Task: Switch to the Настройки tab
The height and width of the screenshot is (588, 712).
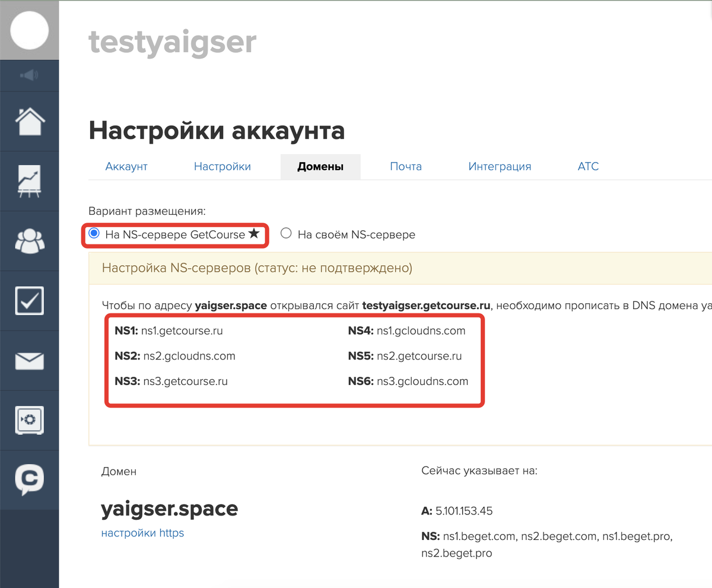Action: coord(223,167)
